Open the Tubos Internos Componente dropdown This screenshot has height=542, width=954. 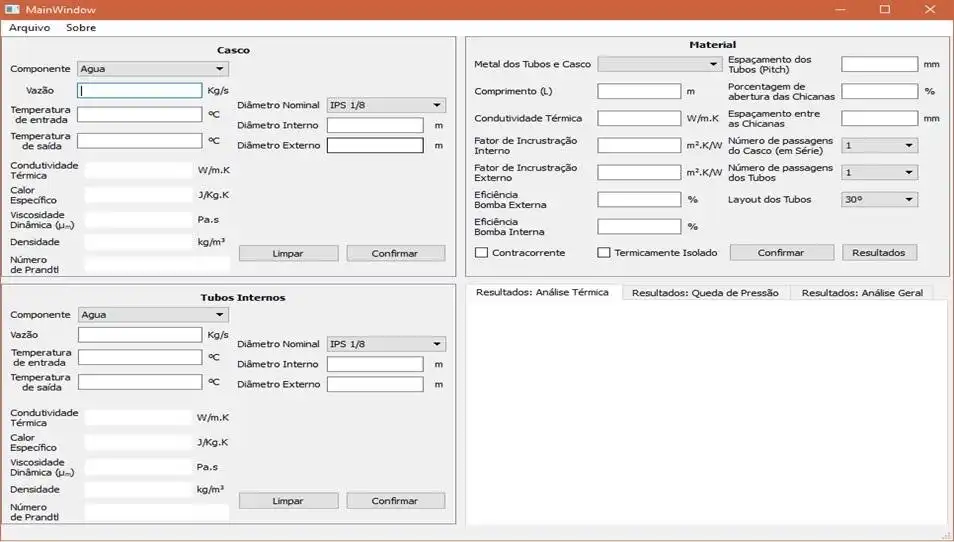click(x=153, y=314)
